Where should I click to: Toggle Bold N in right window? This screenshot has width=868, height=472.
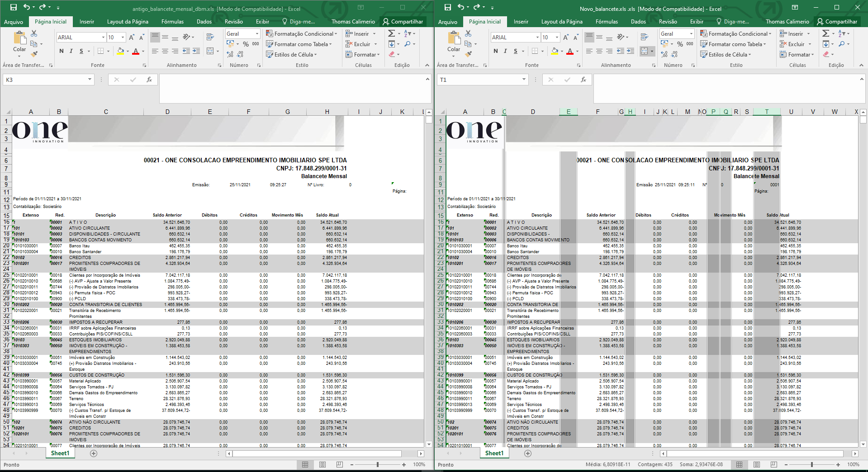(496, 51)
